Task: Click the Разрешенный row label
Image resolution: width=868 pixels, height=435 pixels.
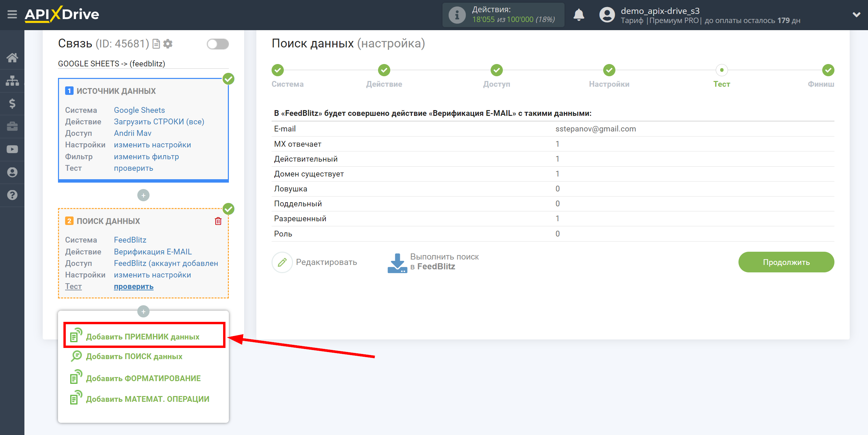Action: [300, 219]
